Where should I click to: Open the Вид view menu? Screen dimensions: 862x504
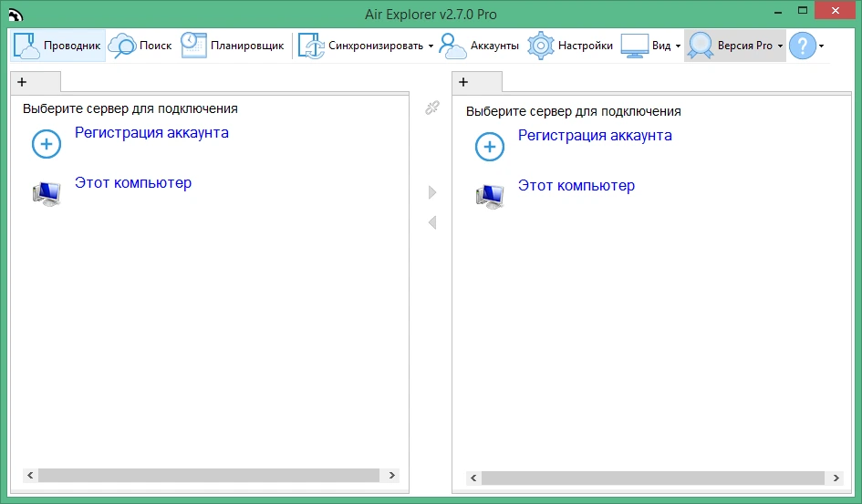[x=646, y=46]
